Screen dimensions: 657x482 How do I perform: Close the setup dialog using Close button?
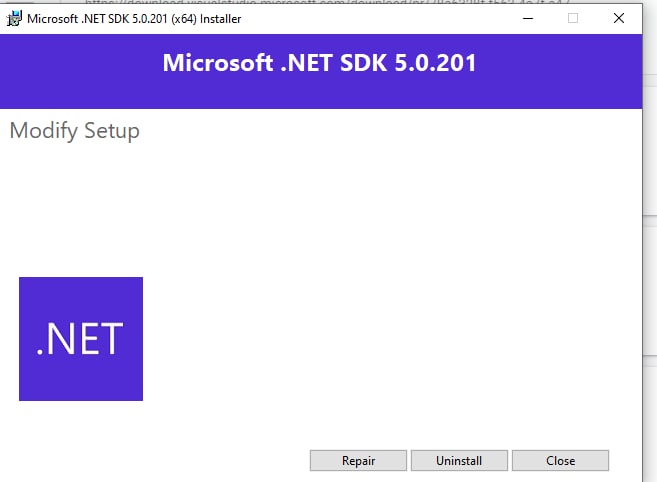click(560, 461)
